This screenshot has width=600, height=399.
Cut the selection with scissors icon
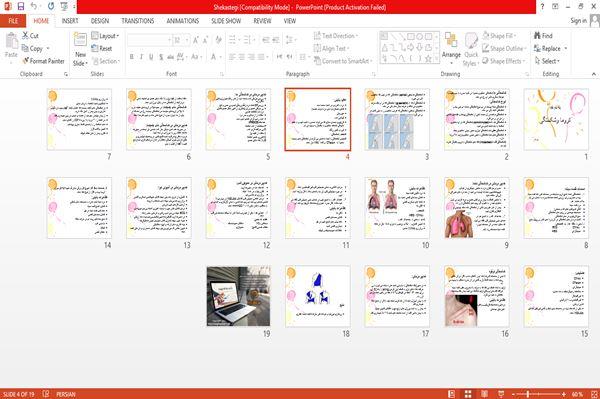click(26, 36)
